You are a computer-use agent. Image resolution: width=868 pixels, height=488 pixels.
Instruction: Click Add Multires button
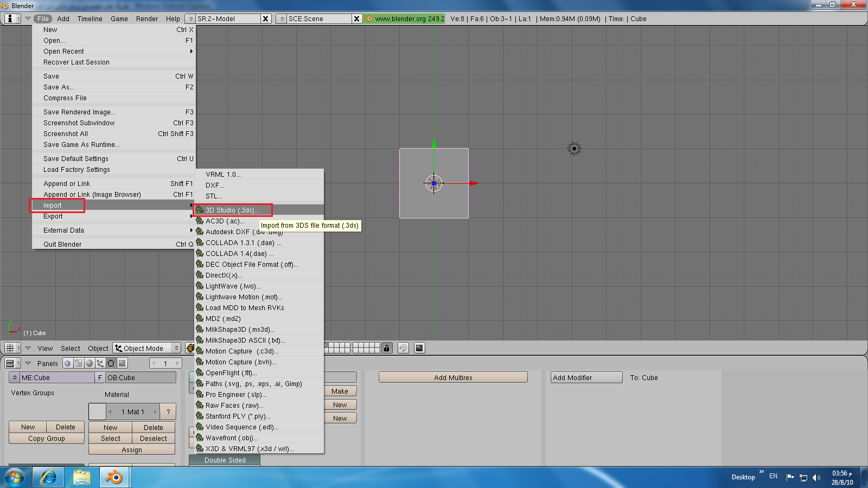pos(453,377)
